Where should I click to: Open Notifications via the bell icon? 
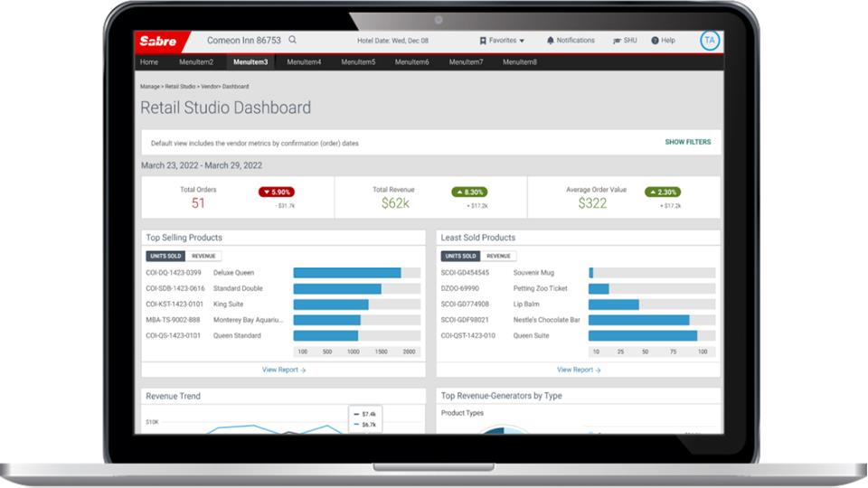(551, 41)
